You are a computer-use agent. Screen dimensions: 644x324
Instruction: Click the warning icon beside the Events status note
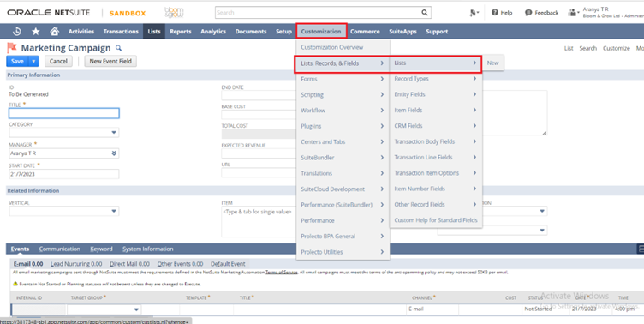point(15,284)
